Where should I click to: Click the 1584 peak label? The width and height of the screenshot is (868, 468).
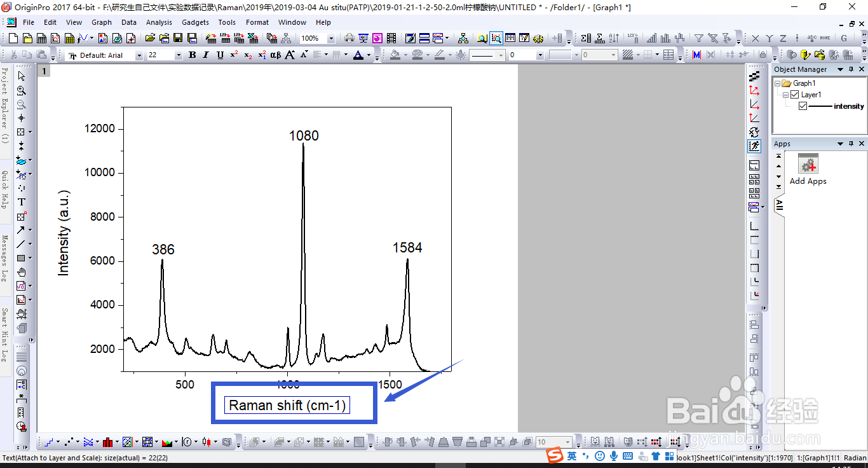(407, 247)
